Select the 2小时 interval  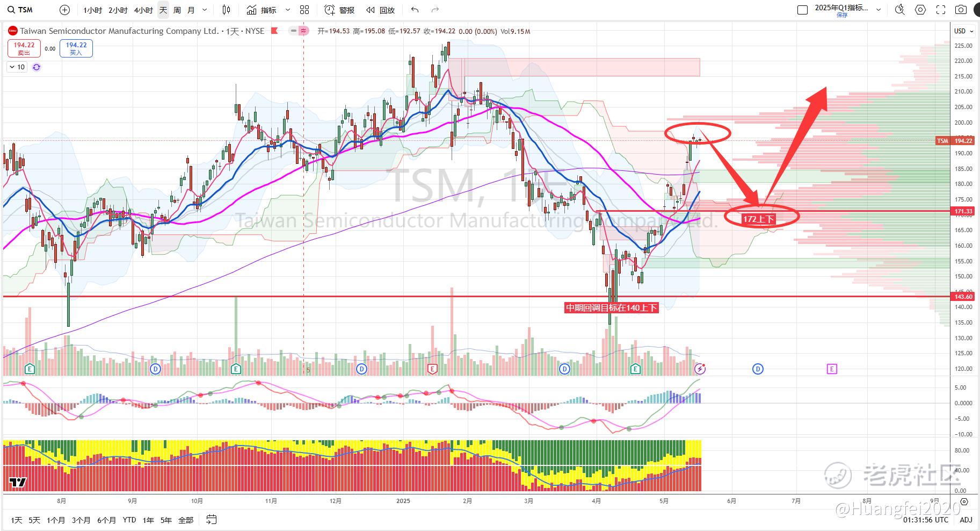pos(118,10)
